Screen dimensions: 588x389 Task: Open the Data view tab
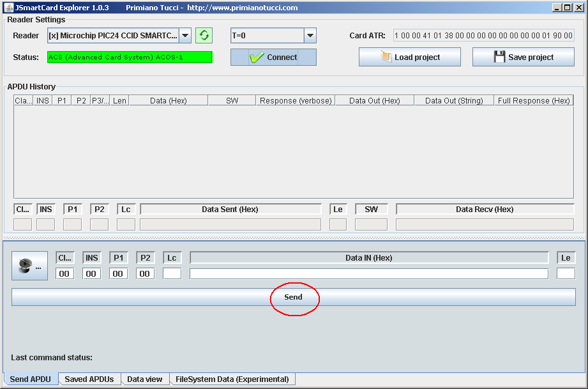click(144, 379)
